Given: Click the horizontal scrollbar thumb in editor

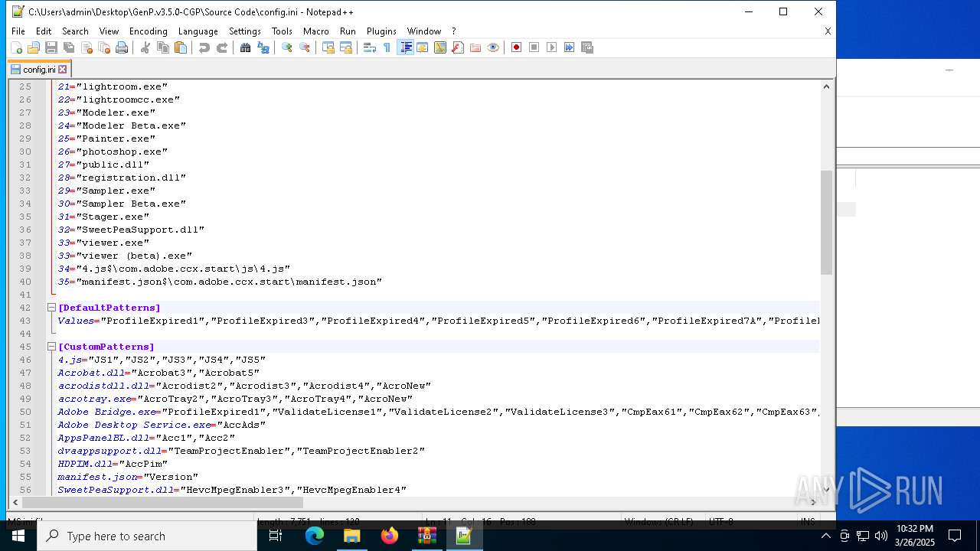Looking at the screenshot, I should click(162, 502).
